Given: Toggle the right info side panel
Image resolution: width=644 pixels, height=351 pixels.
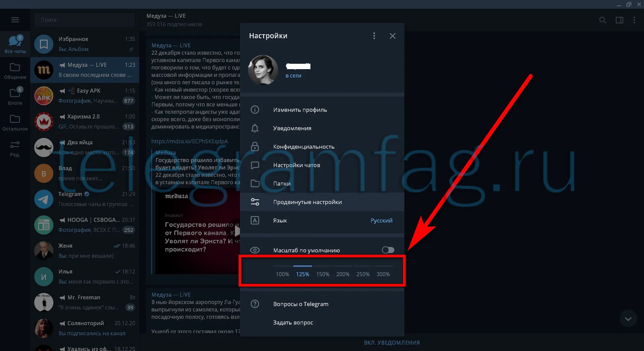Looking at the screenshot, I should pos(620,20).
